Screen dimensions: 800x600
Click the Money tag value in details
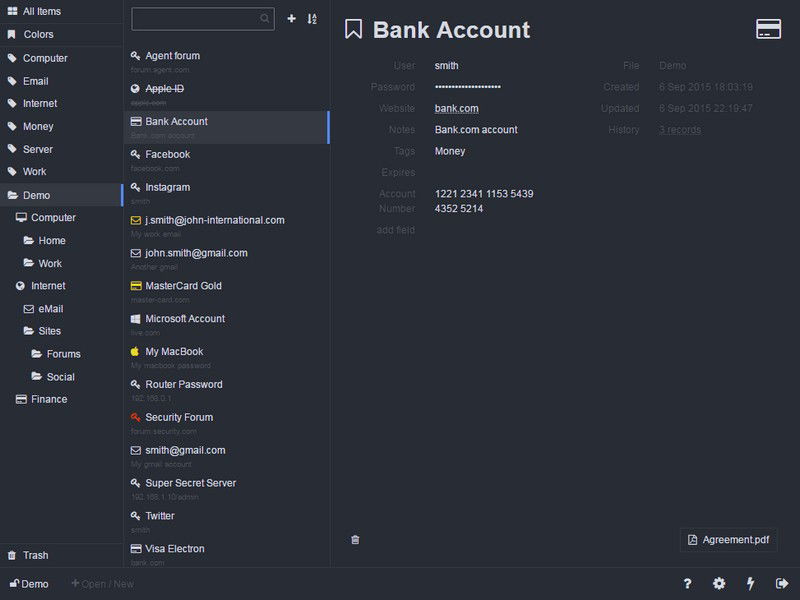pos(449,151)
